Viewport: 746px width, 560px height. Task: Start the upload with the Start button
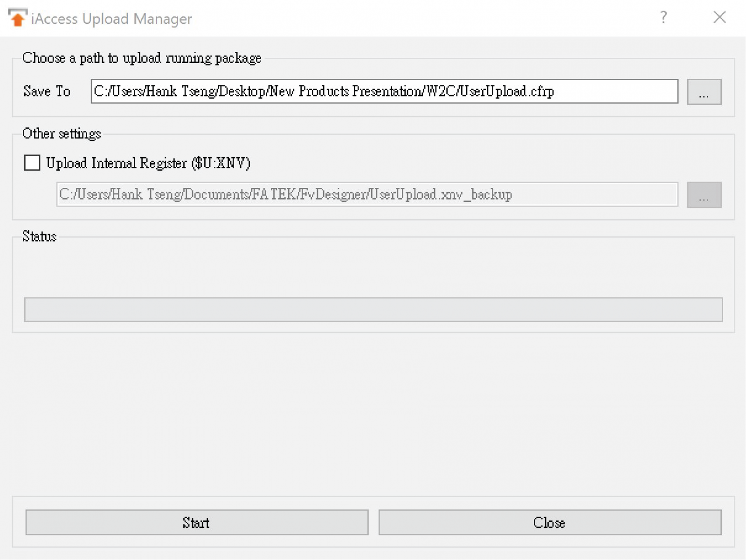coord(197,522)
